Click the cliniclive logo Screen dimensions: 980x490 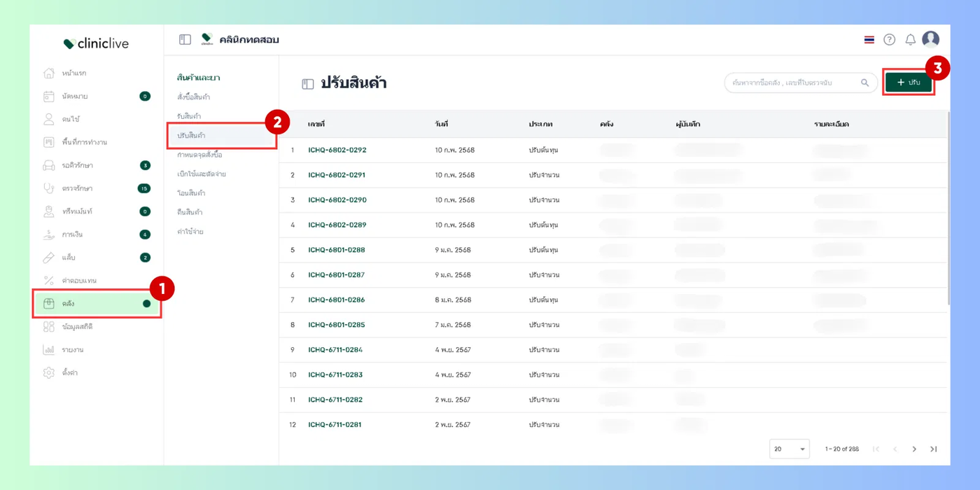coord(96,43)
